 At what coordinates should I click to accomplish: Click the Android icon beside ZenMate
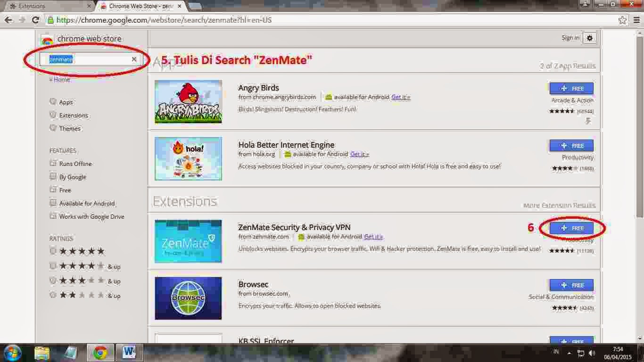click(301, 237)
